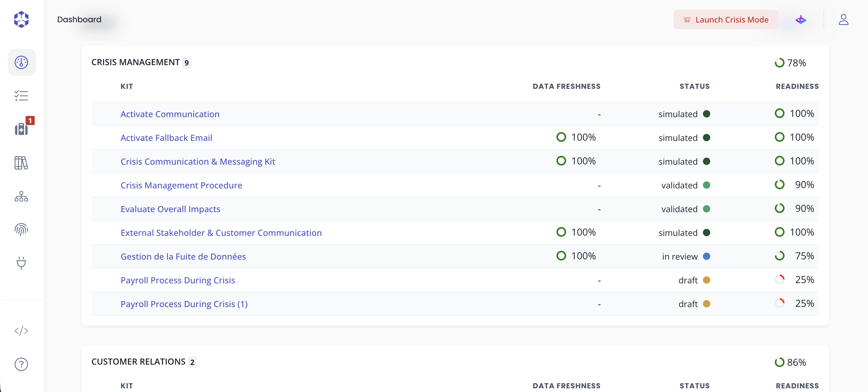Select the plug integrations icon
The image size is (868, 392).
(x=21, y=263)
